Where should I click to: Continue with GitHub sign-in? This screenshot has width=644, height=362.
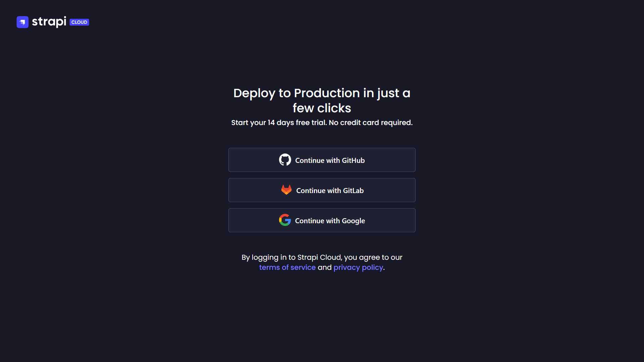[322, 160]
